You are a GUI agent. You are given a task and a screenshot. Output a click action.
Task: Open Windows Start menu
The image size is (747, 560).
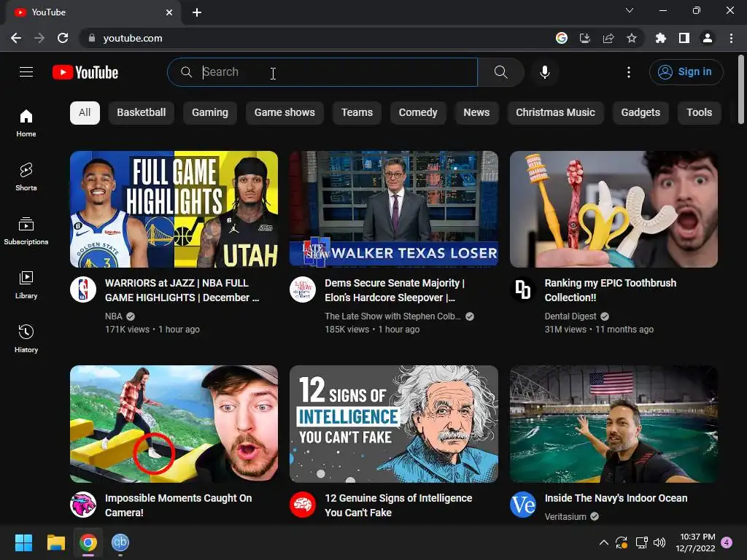click(23, 542)
